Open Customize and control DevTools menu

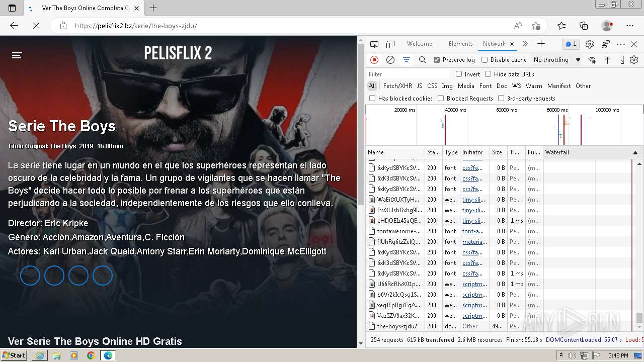coord(621,44)
